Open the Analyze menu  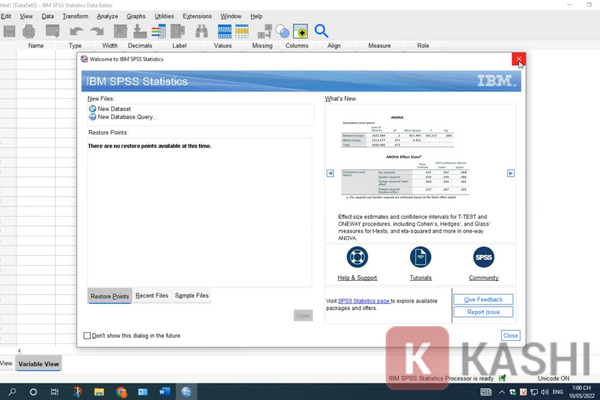coord(107,16)
